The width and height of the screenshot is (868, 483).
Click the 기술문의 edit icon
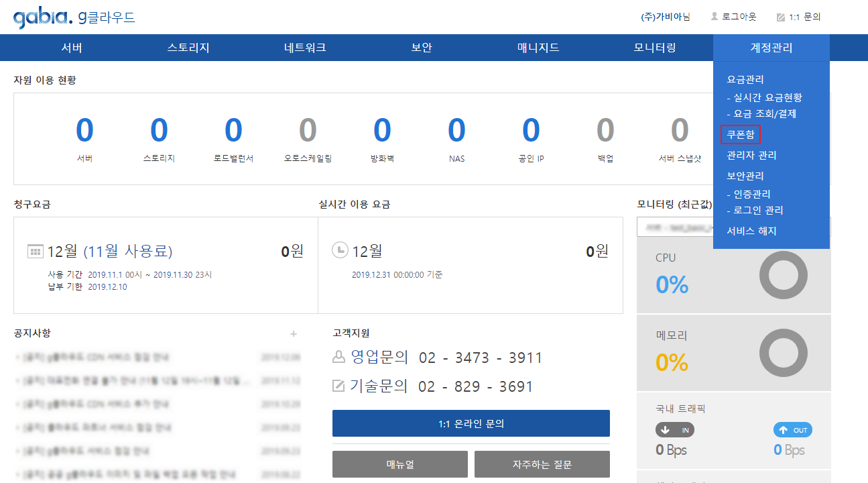pos(339,386)
